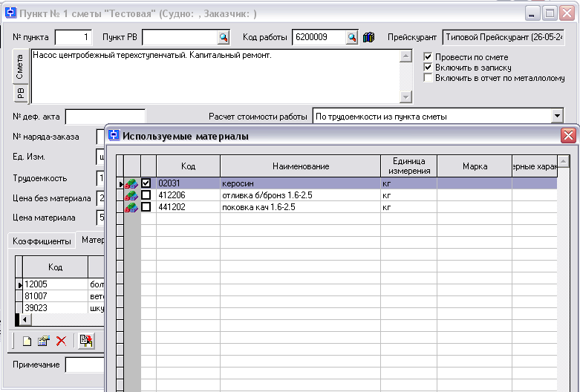Screen dimensions: 580x392
Task: Toggle Включить в записку checkbox
Action: [428, 68]
